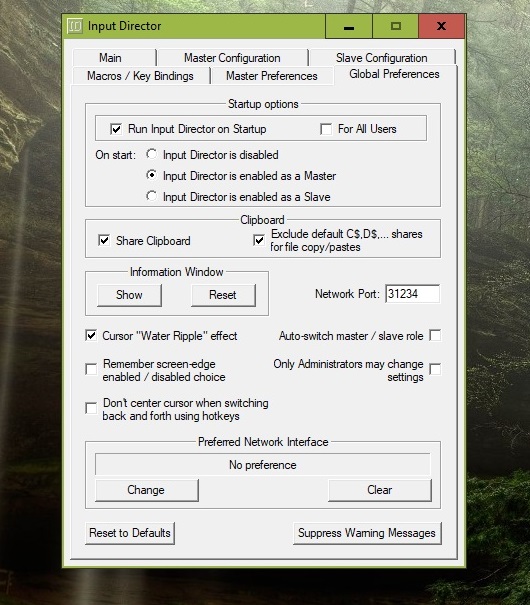Open the Slave Configuration tab
The image size is (530, 605).
coord(382,58)
